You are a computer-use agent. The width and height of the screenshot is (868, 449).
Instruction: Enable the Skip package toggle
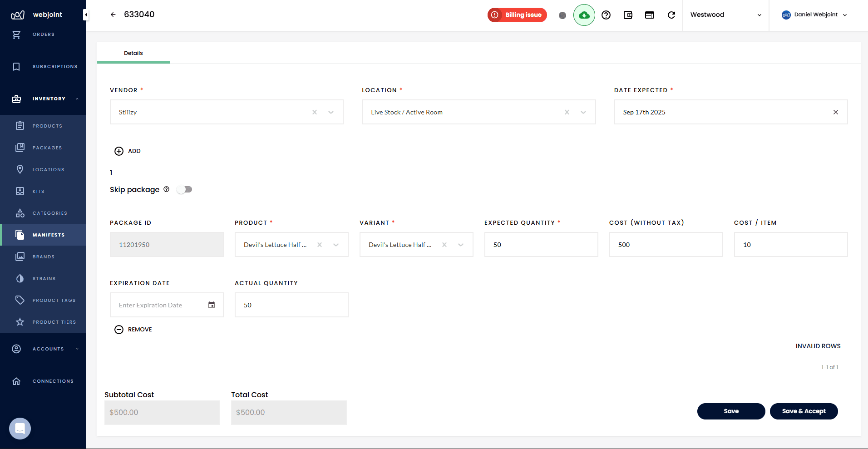[x=184, y=189]
